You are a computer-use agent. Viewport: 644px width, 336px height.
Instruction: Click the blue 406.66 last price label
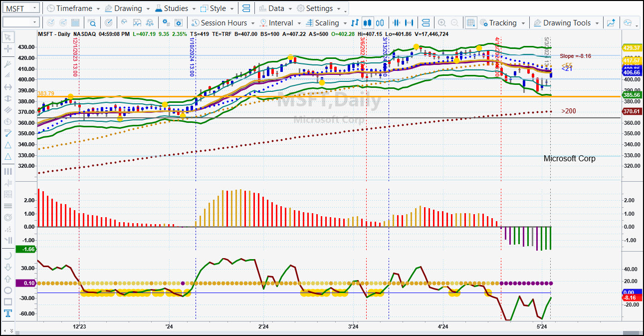click(632, 72)
